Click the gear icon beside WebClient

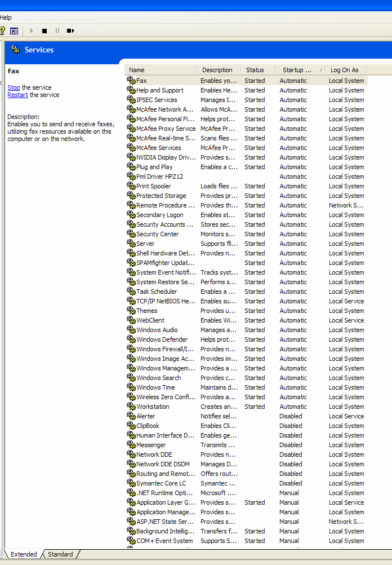(x=131, y=320)
